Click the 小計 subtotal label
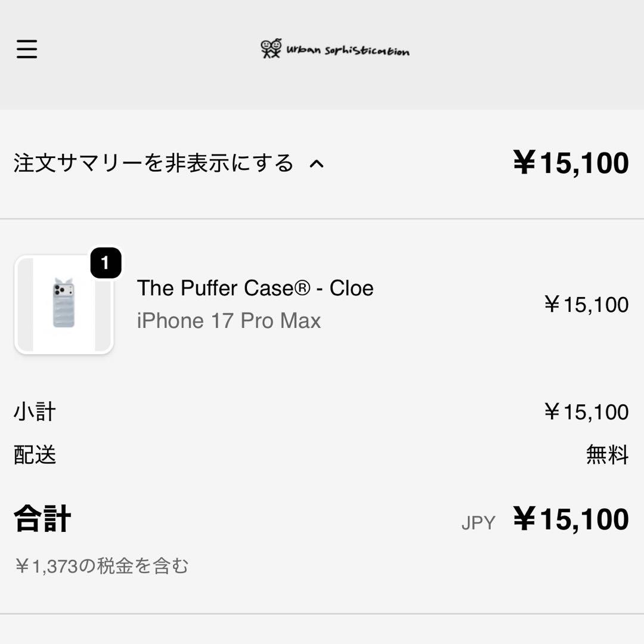This screenshot has height=644, width=644. point(35,412)
